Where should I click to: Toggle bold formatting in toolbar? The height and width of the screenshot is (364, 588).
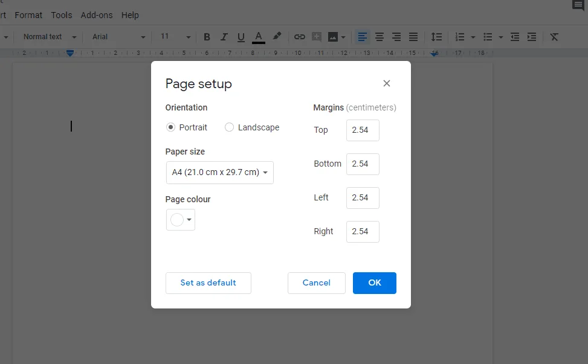(x=207, y=37)
